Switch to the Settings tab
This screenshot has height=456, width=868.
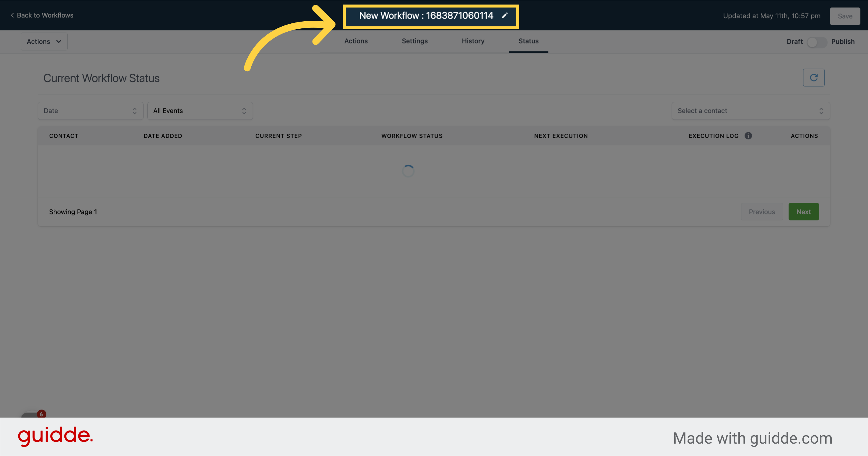414,41
